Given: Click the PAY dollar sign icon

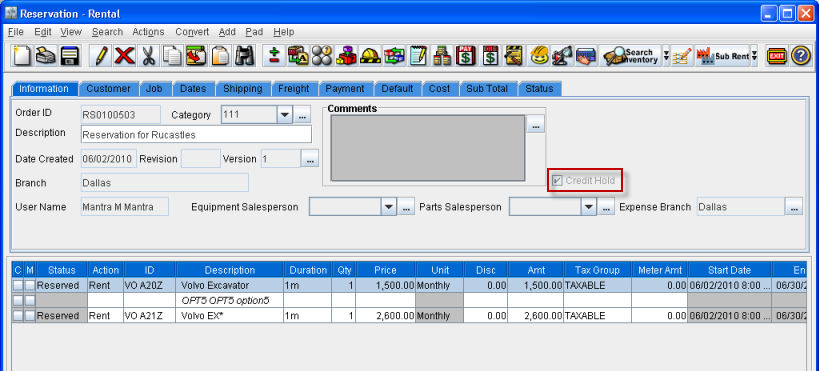Looking at the screenshot, I should point(466,55).
